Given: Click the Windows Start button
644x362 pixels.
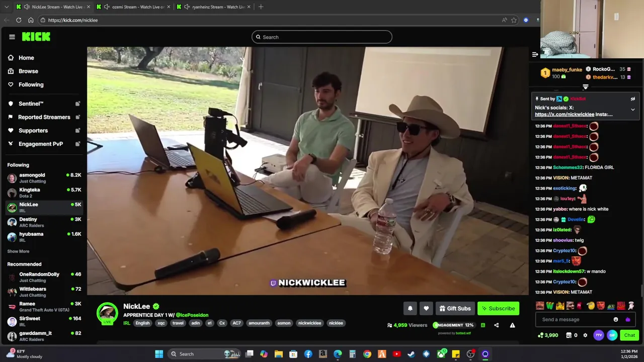Looking at the screenshot, I should pyautogui.click(x=159, y=354).
